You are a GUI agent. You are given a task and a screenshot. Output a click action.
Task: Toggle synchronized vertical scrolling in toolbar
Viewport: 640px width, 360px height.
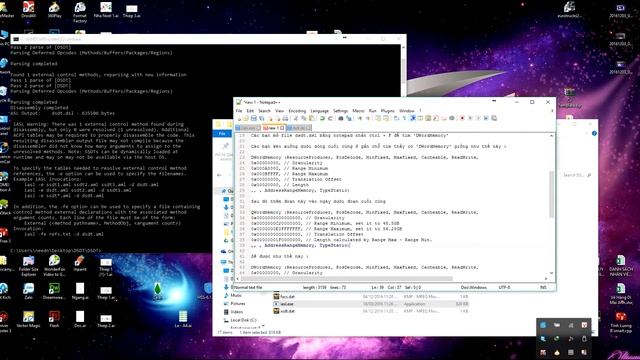[378, 118]
